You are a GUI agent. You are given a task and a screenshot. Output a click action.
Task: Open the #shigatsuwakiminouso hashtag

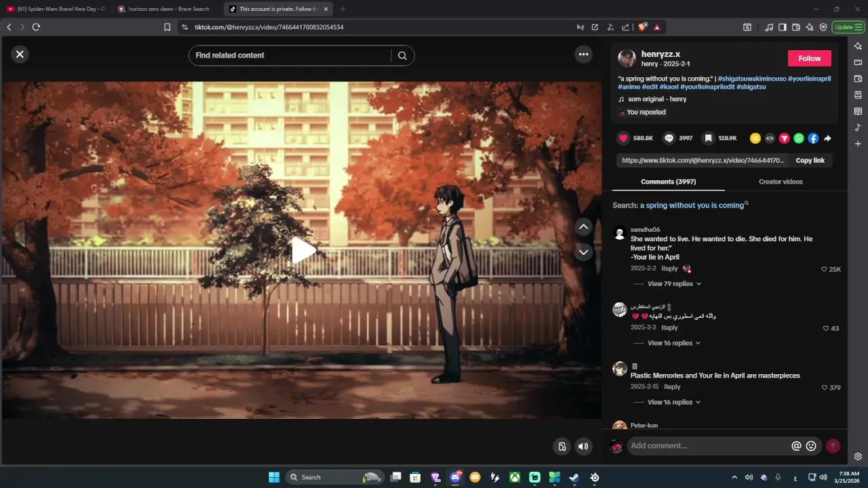click(751, 79)
